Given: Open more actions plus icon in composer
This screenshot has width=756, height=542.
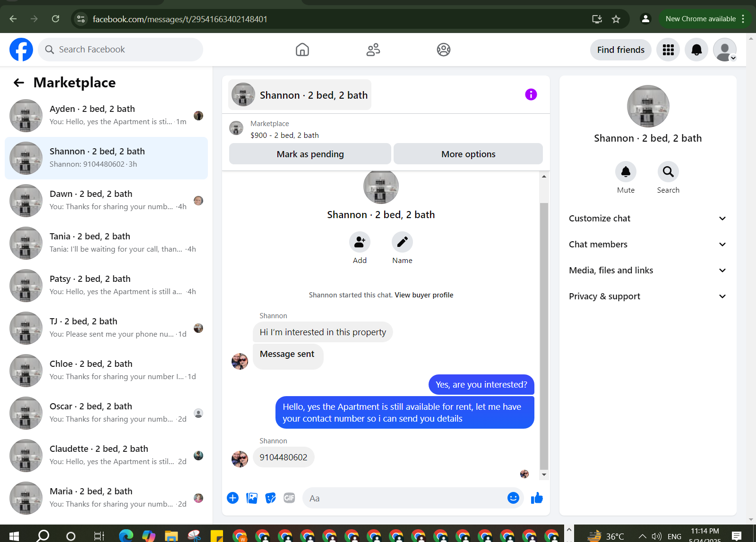Looking at the screenshot, I should [233, 498].
